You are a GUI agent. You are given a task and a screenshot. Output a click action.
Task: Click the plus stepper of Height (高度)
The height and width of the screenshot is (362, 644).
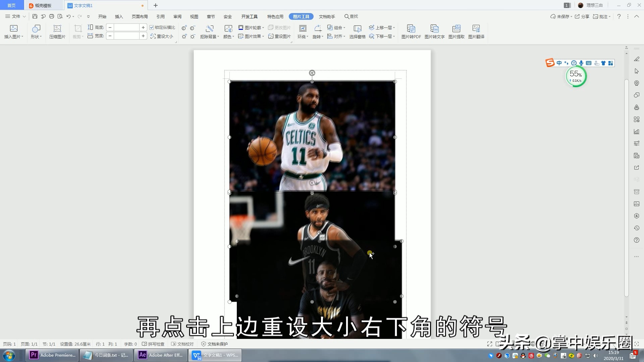pyautogui.click(x=143, y=27)
